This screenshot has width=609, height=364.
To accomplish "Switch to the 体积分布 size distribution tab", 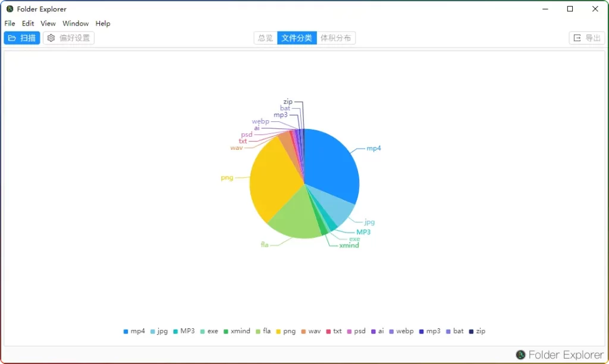I will [x=335, y=38].
